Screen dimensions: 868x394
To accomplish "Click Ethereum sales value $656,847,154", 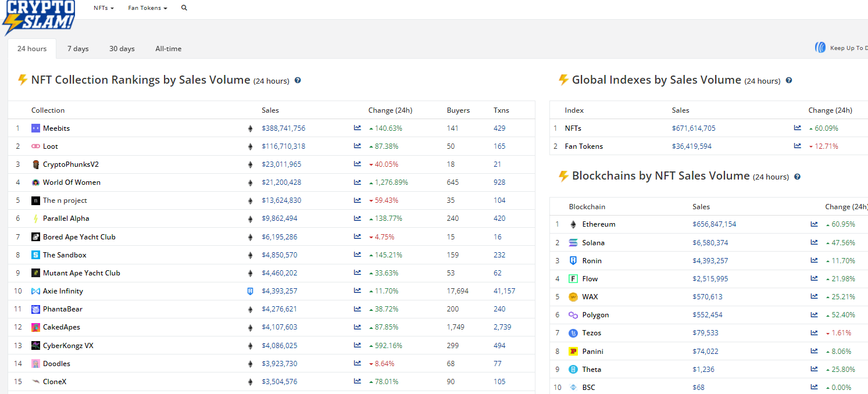I will [715, 224].
